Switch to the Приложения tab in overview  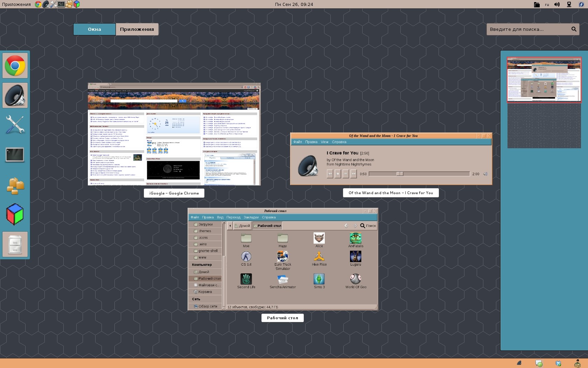(137, 29)
